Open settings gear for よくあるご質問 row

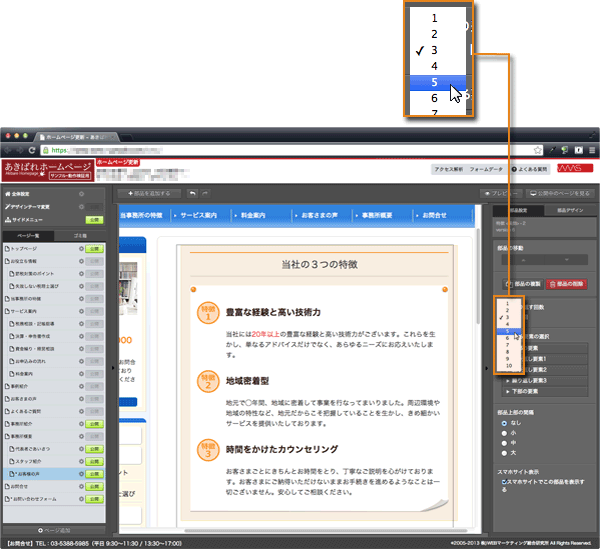81,411
